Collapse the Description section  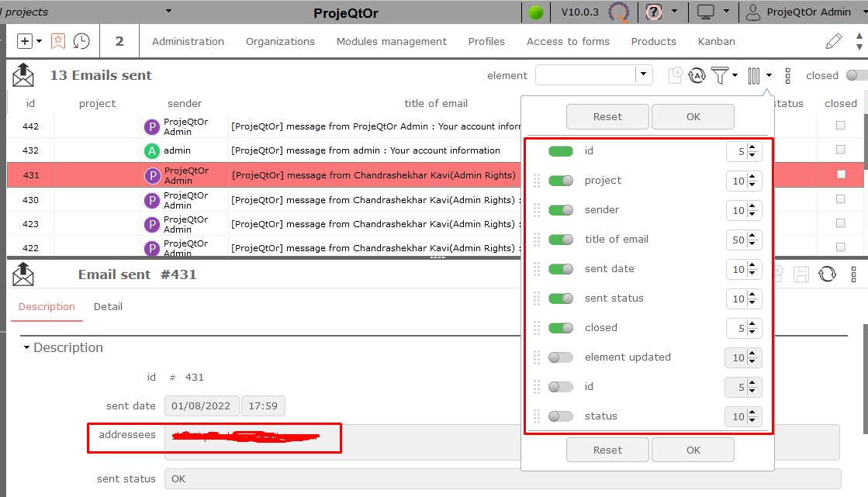click(26, 347)
